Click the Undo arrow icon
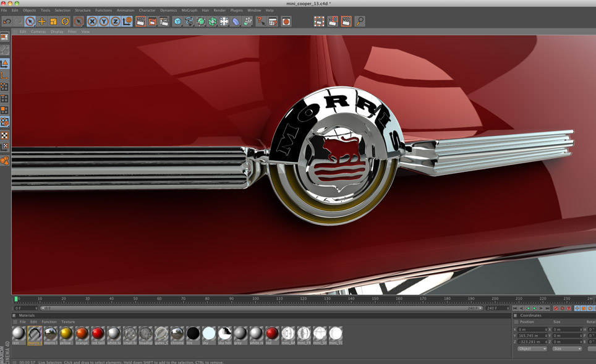The width and height of the screenshot is (596, 364). pos(7,22)
